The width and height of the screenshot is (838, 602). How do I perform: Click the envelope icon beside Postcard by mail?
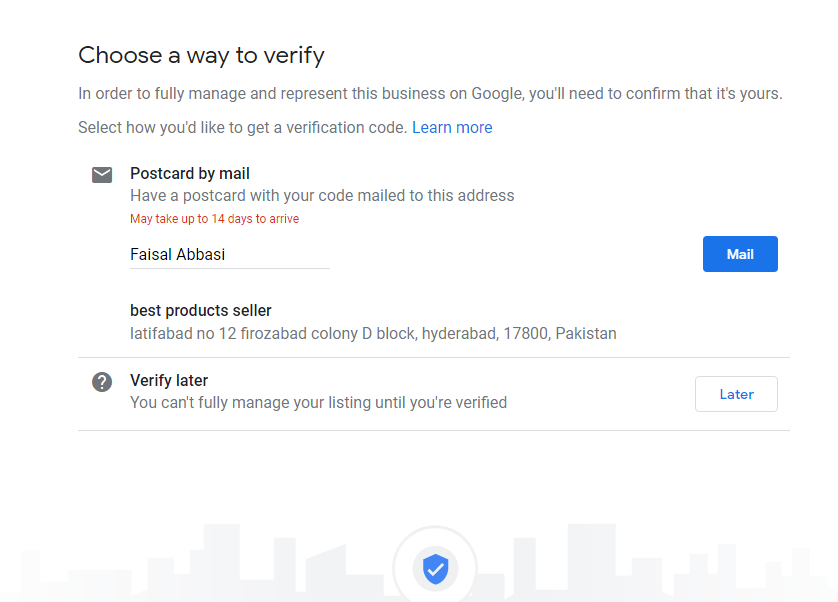(x=102, y=175)
